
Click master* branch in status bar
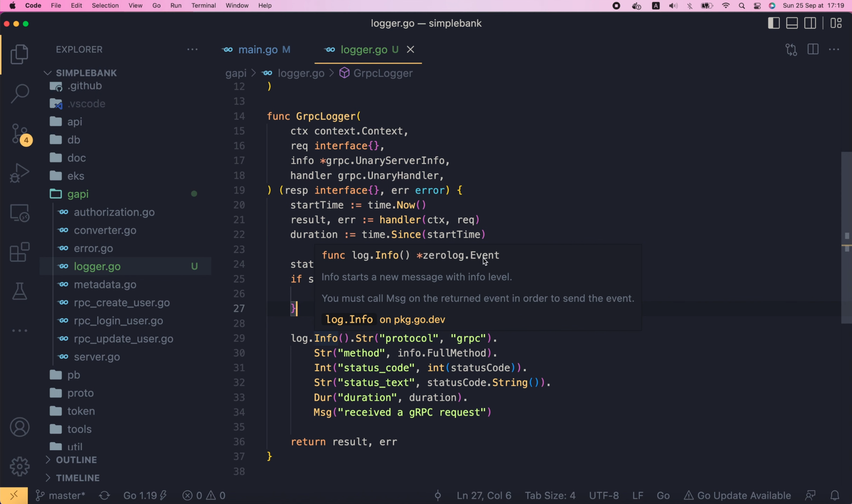60,496
